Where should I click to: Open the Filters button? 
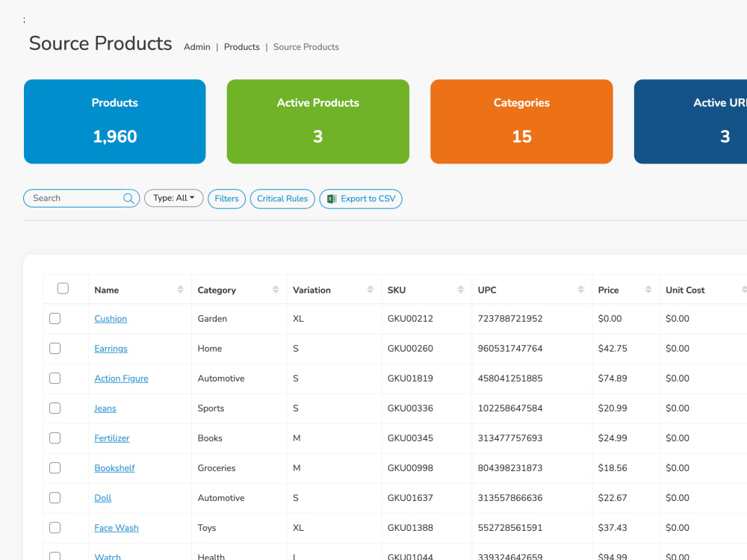click(226, 199)
